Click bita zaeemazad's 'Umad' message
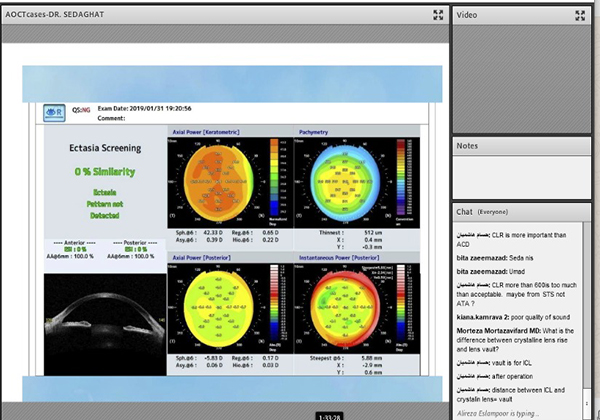The width and height of the screenshot is (600, 420). coord(491,272)
